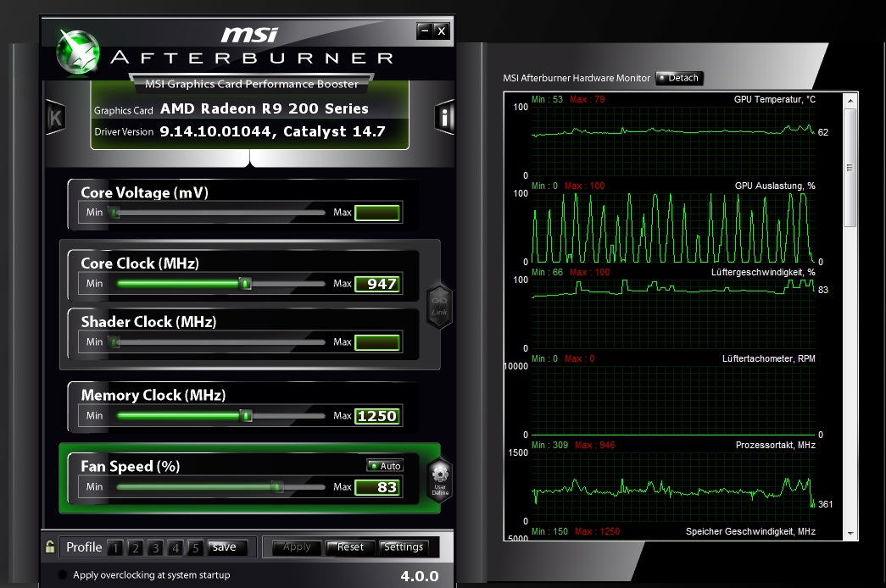This screenshot has width=886, height=588.
Task: Click the Lüftergeschwindigkeit graph
Action: [672, 314]
